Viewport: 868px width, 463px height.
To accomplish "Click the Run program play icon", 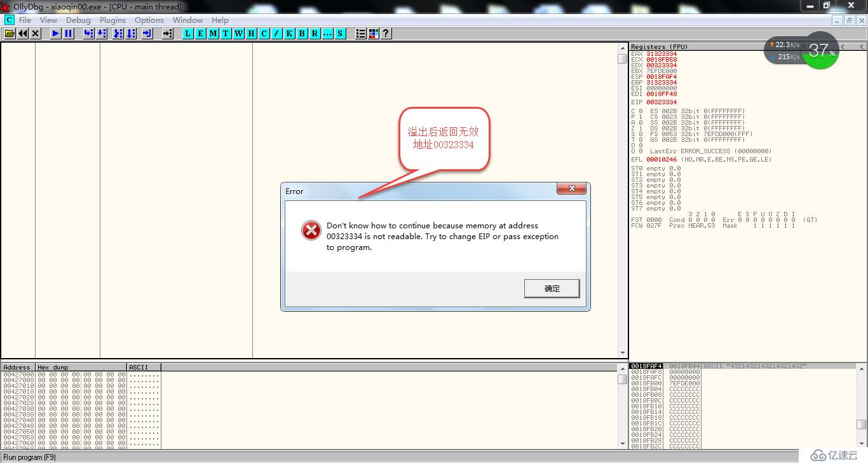I will coord(56,34).
